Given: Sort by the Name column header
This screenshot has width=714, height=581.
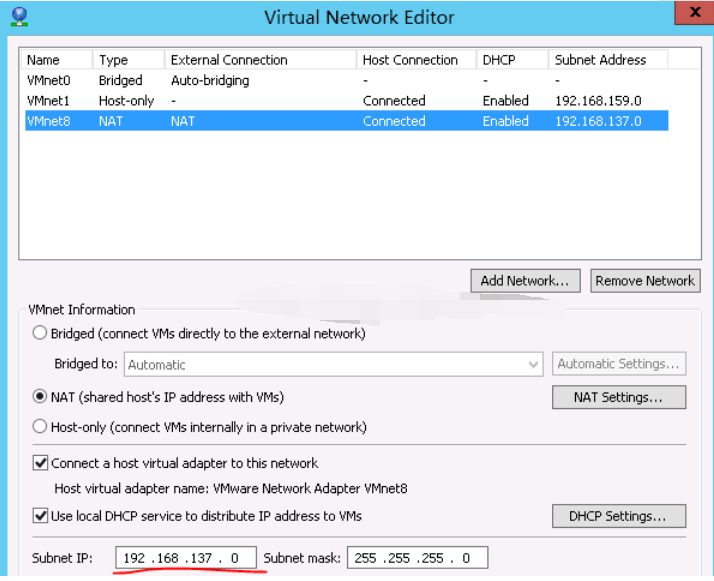Looking at the screenshot, I should 56,60.
